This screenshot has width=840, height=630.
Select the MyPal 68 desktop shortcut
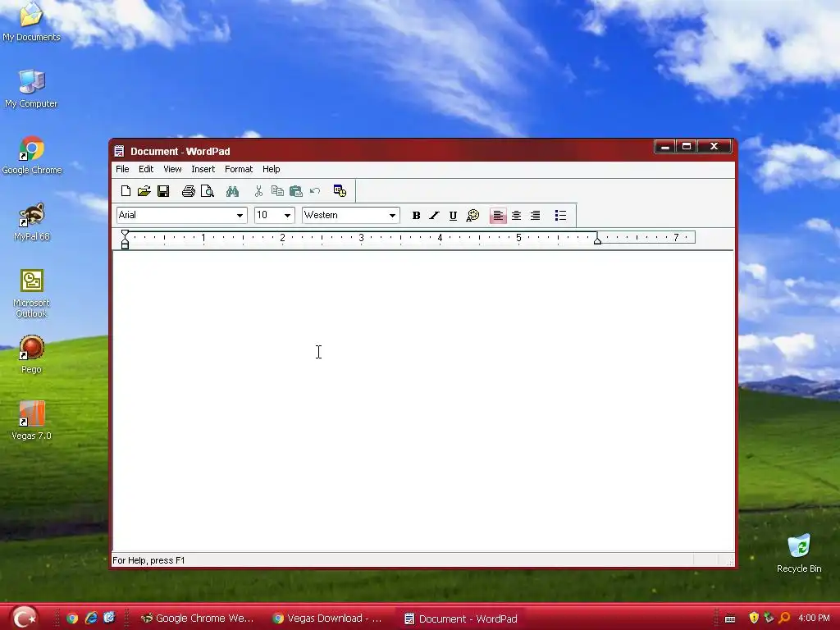pyautogui.click(x=32, y=221)
